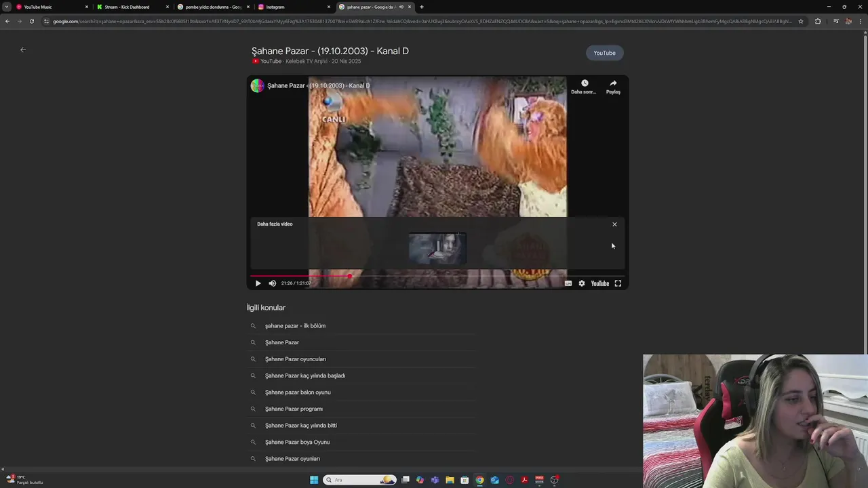Click the browser back navigation button
The image size is (868, 488).
coord(7,21)
